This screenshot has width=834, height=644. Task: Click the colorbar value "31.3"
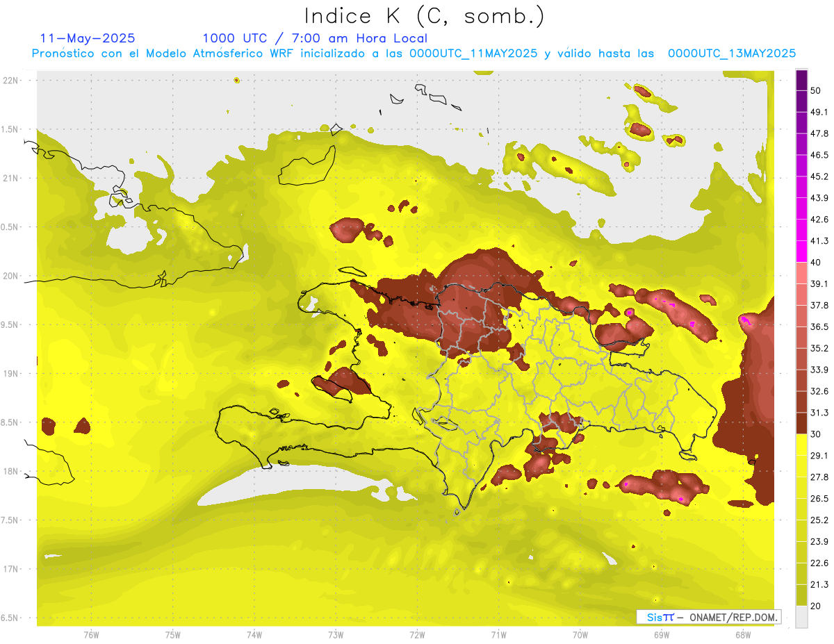coord(819,413)
